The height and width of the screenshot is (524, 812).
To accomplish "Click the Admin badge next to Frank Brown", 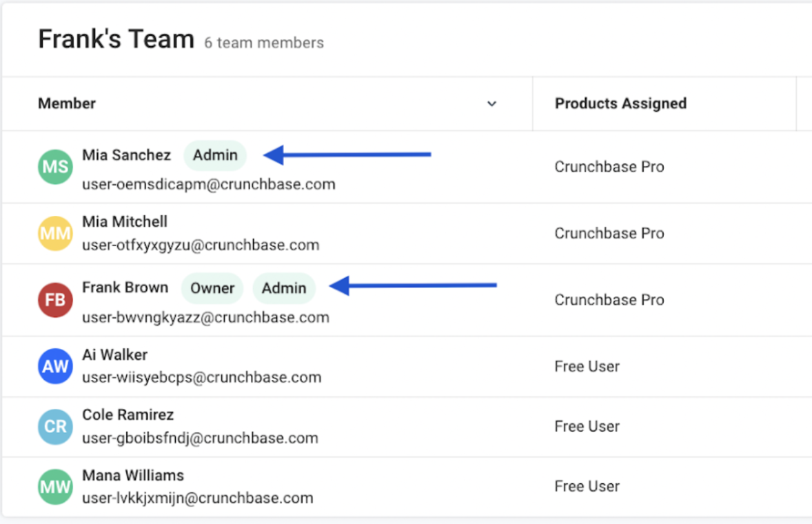I will click(284, 288).
